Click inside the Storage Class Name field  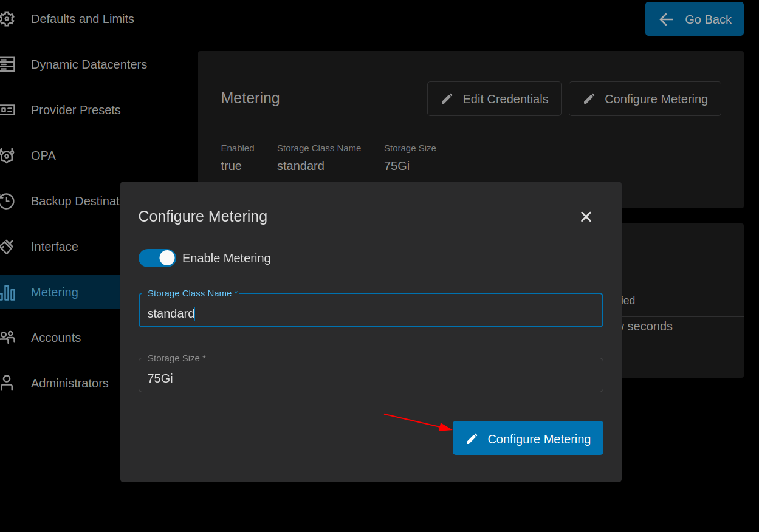[371, 313]
